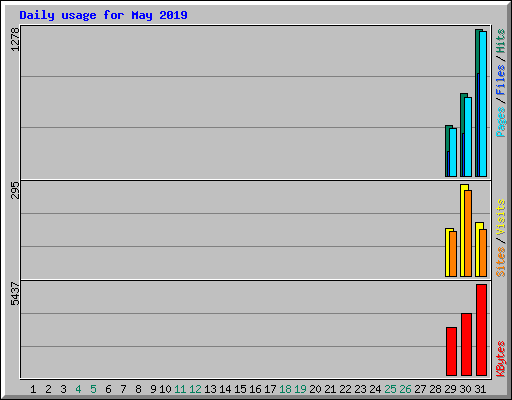Screen dimensions: 512x400
Task: Click day 30 on the date axis
Action: tap(465, 389)
